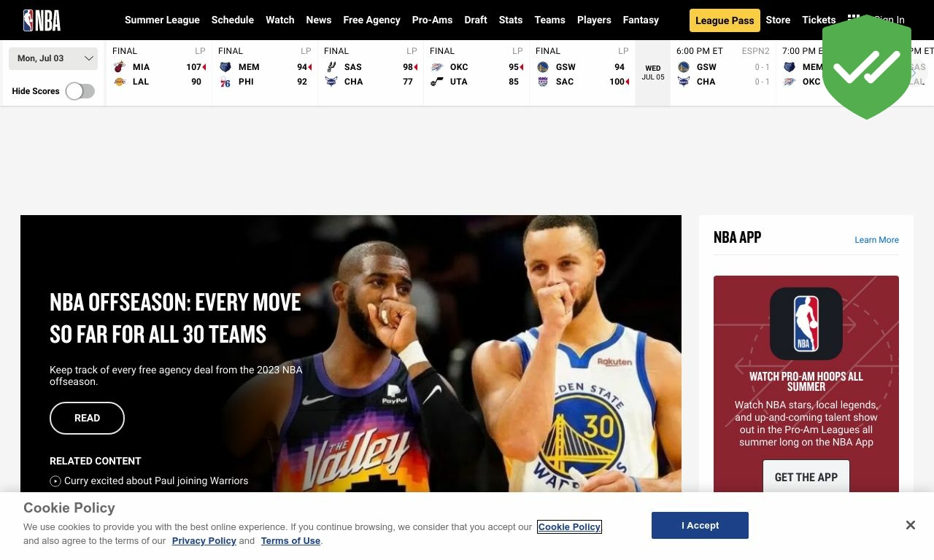Open the Terms of Use link

[290, 540]
